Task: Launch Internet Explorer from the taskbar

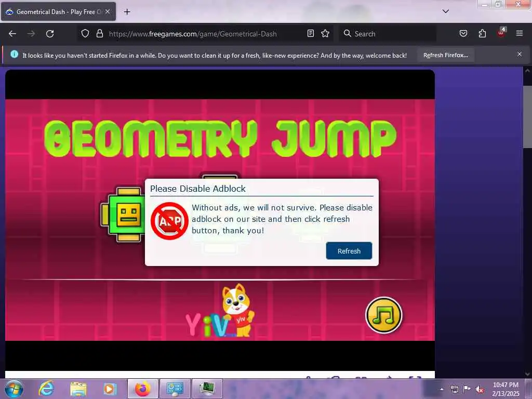Action: tap(46, 389)
